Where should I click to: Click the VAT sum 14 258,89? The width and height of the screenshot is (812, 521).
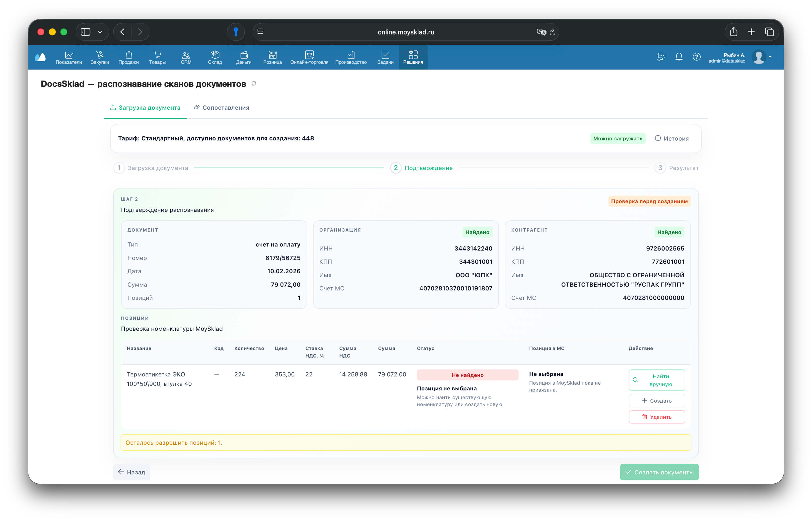coord(353,374)
